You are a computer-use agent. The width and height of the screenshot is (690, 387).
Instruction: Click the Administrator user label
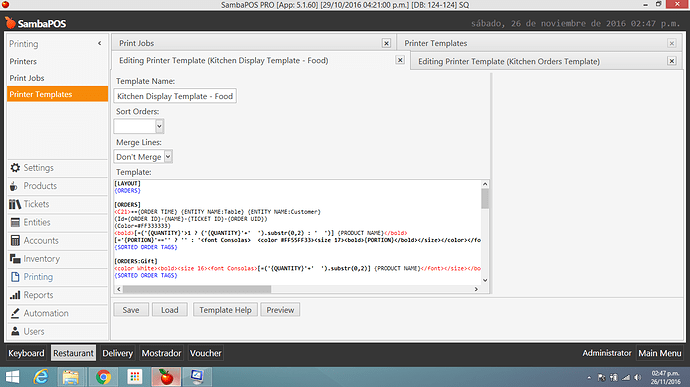coord(607,353)
